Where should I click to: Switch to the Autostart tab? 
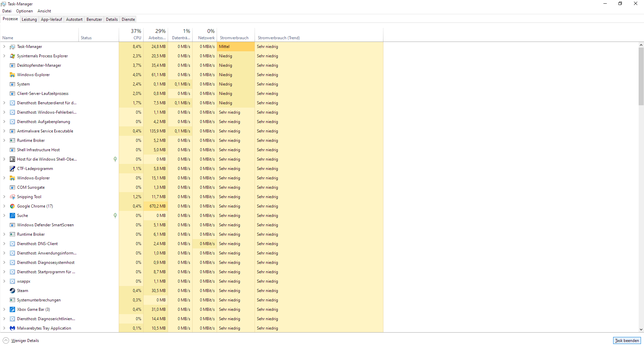tap(74, 19)
